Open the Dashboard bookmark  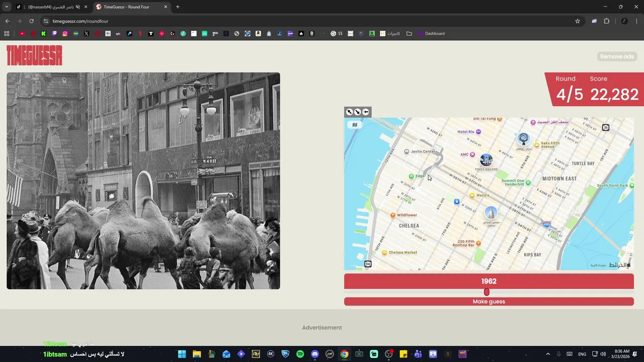pos(431,34)
